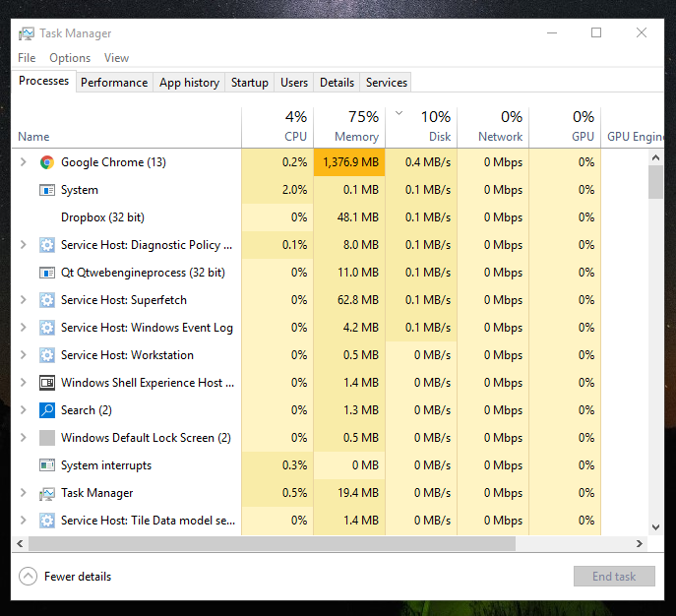676x616 pixels.
Task: Sort by the GPU Engine column header
Action: point(633,128)
